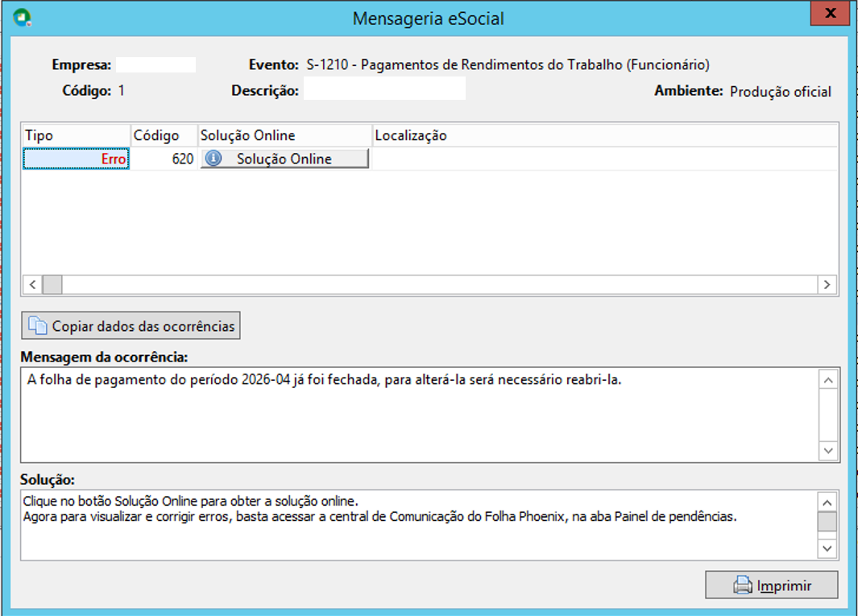Image resolution: width=858 pixels, height=616 pixels.
Task: Click the Solução scrollbar thumb
Action: 827,521
